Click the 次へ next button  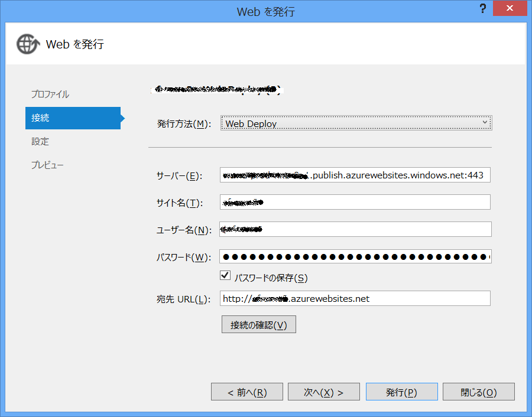[x=323, y=391]
